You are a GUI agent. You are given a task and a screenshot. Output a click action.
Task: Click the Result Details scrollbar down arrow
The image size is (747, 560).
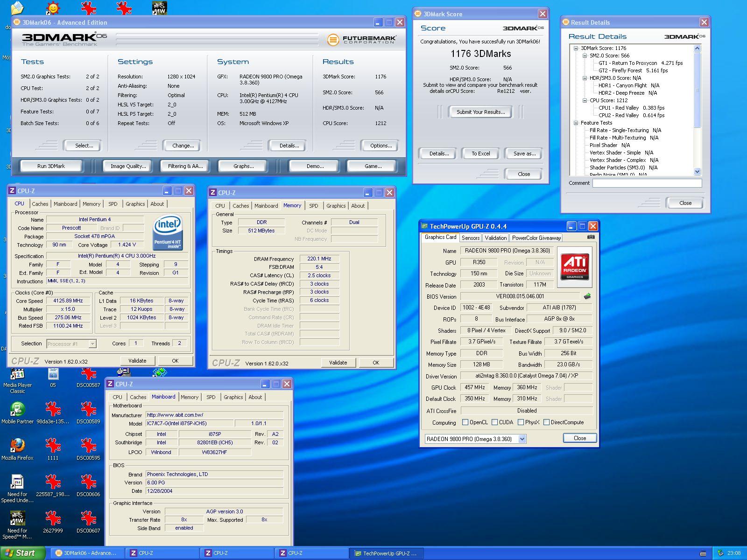click(x=698, y=171)
